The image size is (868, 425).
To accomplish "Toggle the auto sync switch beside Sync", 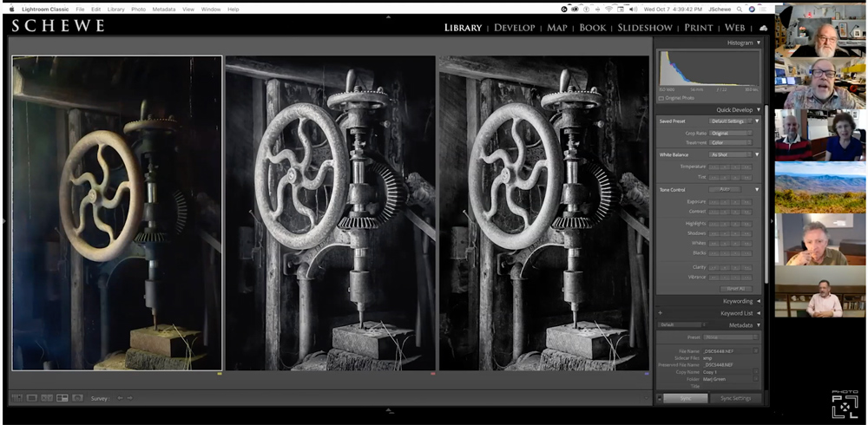I will coord(658,398).
